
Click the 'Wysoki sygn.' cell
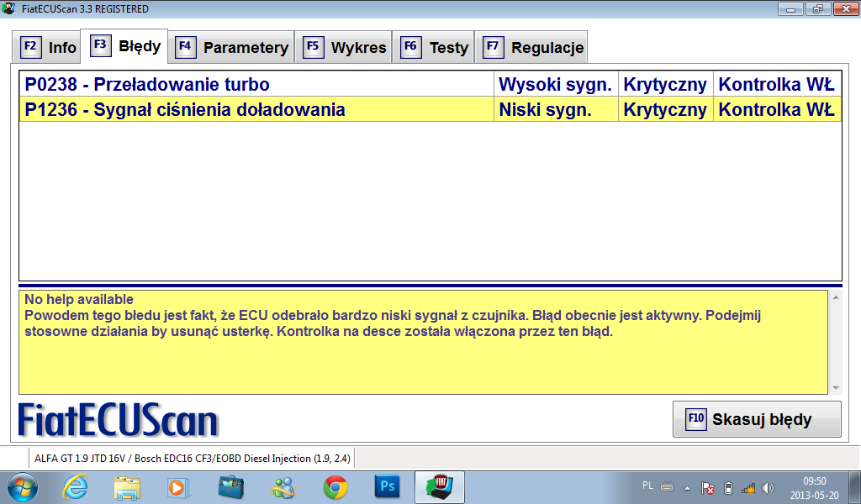[556, 85]
